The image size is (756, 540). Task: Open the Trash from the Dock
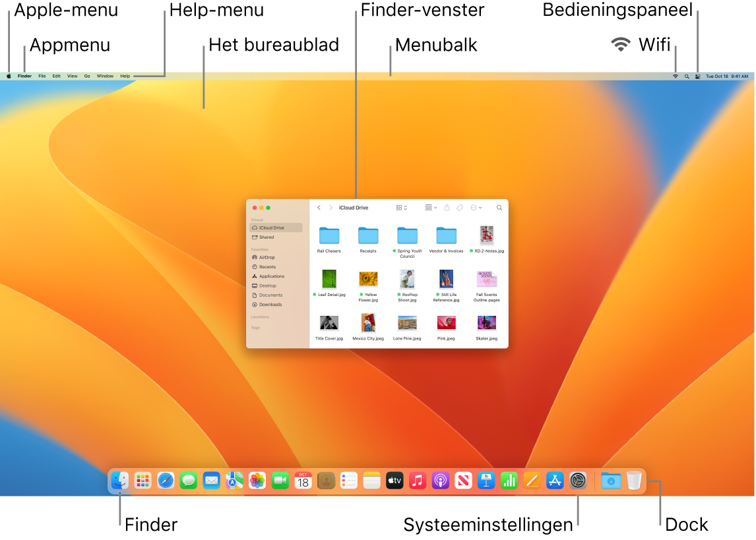pyautogui.click(x=635, y=480)
